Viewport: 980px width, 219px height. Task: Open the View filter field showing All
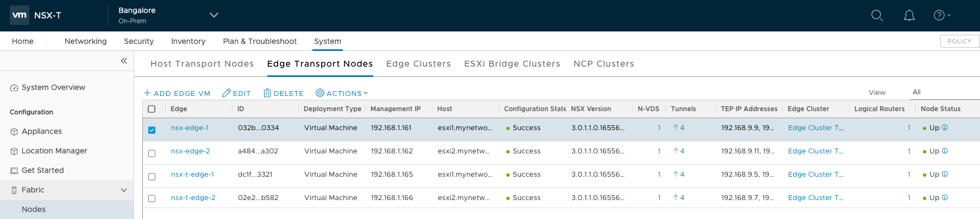click(943, 92)
